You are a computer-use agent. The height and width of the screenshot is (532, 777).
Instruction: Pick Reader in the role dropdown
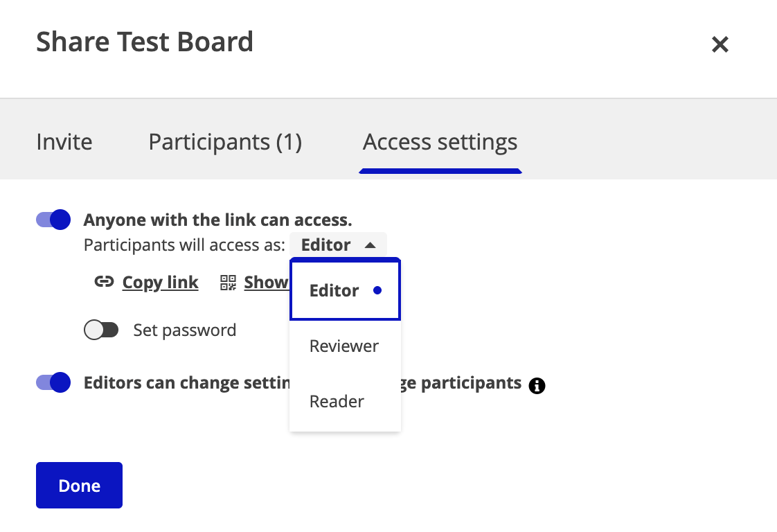(x=337, y=401)
